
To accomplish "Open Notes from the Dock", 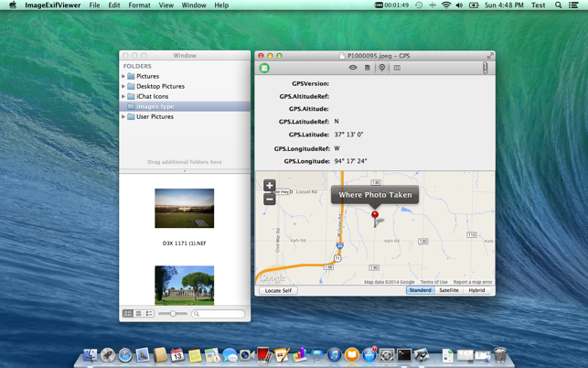I will [x=195, y=354].
